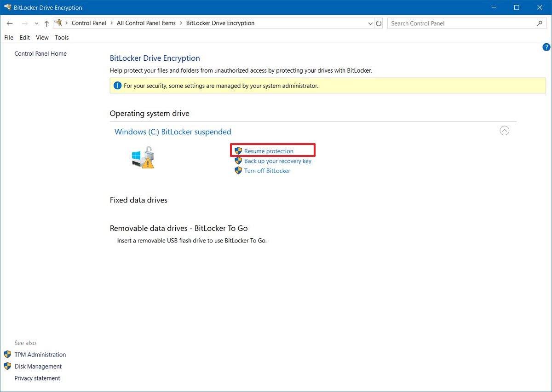Open the address bar dropdown arrow
552x392 pixels.
(370, 23)
